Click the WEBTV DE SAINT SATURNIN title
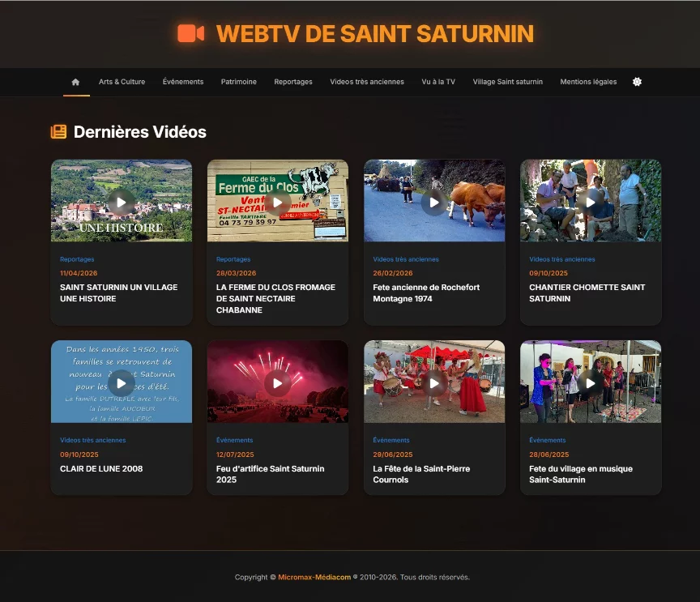The image size is (700, 602). click(x=375, y=33)
